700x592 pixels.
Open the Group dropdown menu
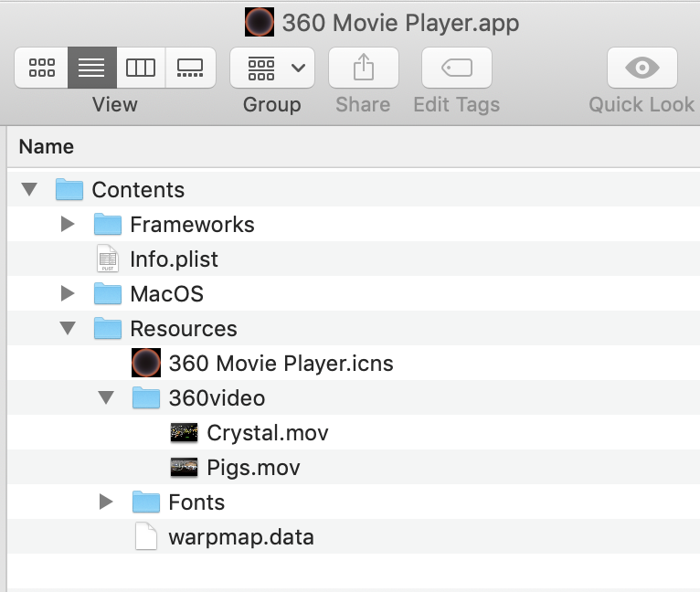point(272,68)
